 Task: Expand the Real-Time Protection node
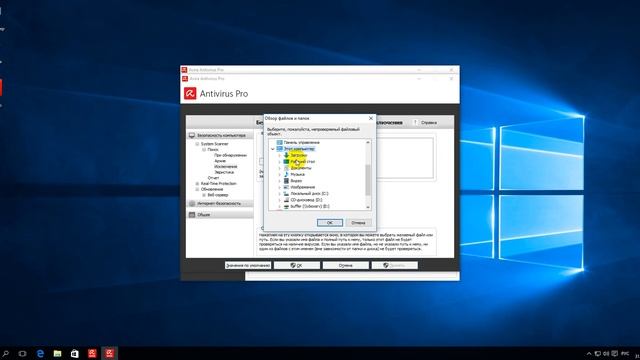pyautogui.click(x=197, y=184)
